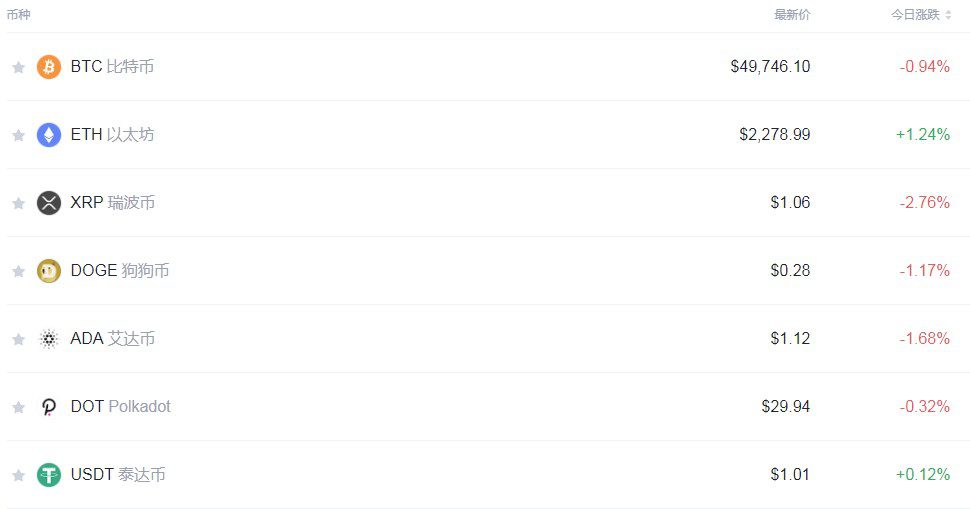Click the Polkadot DOT icon
Viewport: 970px width, 509px height.
pos(49,407)
